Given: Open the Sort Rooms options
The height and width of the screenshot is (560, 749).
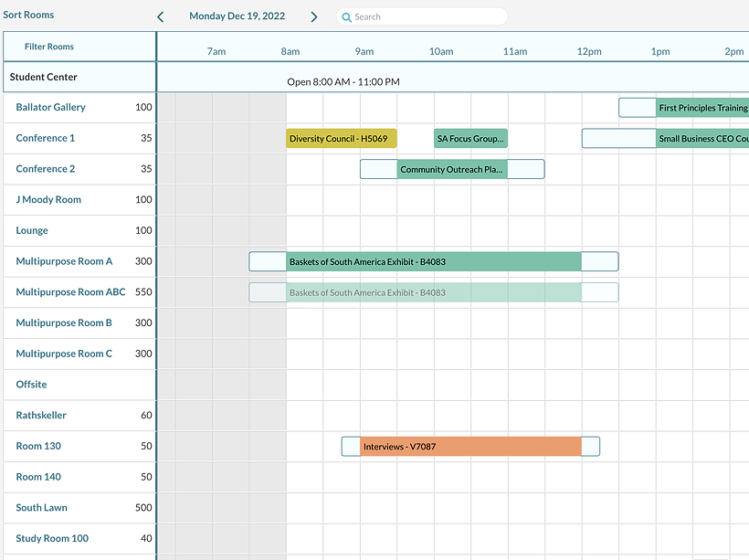Looking at the screenshot, I should tap(27, 15).
